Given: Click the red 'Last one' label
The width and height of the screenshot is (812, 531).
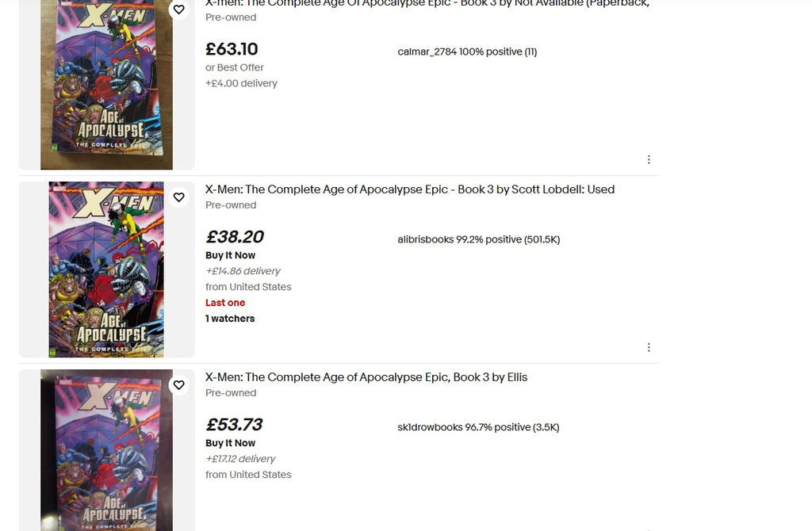Looking at the screenshot, I should (x=225, y=303).
